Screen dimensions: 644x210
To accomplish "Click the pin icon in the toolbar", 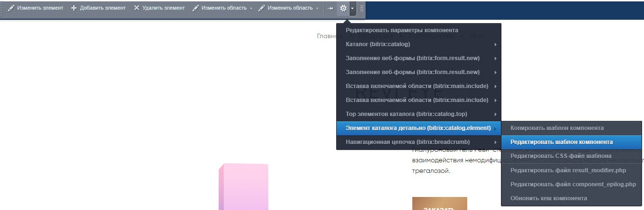I will (x=330, y=8).
